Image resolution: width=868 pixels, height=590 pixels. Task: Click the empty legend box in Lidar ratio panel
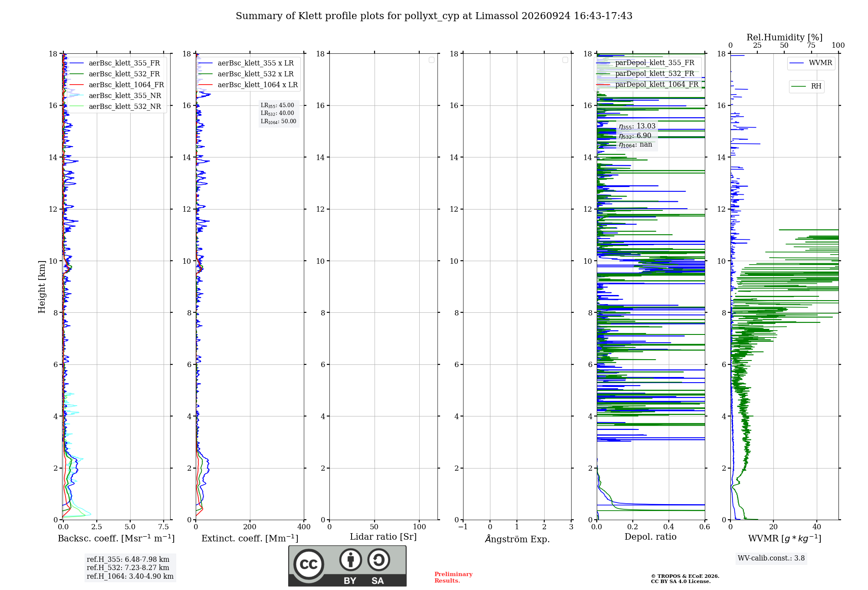pos(431,60)
